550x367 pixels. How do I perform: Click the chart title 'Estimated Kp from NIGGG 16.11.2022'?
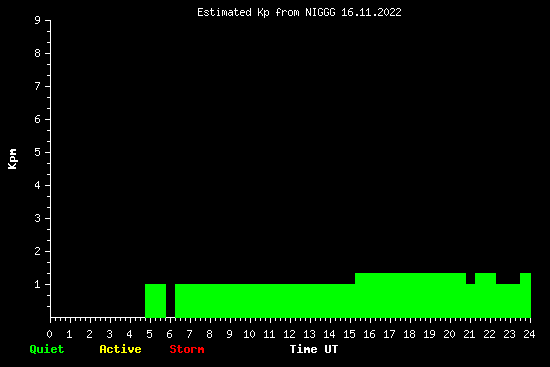click(x=299, y=13)
